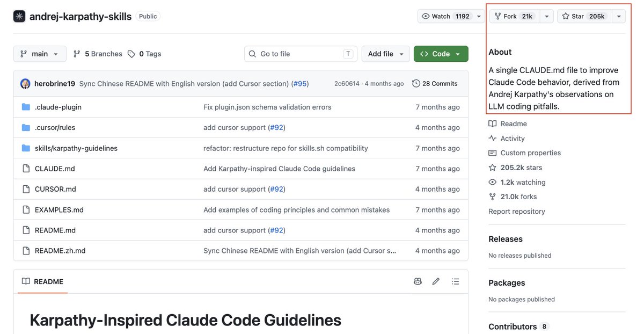This screenshot has height=334, width=644.
Task: Open the CURSOR.md file
Action: point(55,189)
